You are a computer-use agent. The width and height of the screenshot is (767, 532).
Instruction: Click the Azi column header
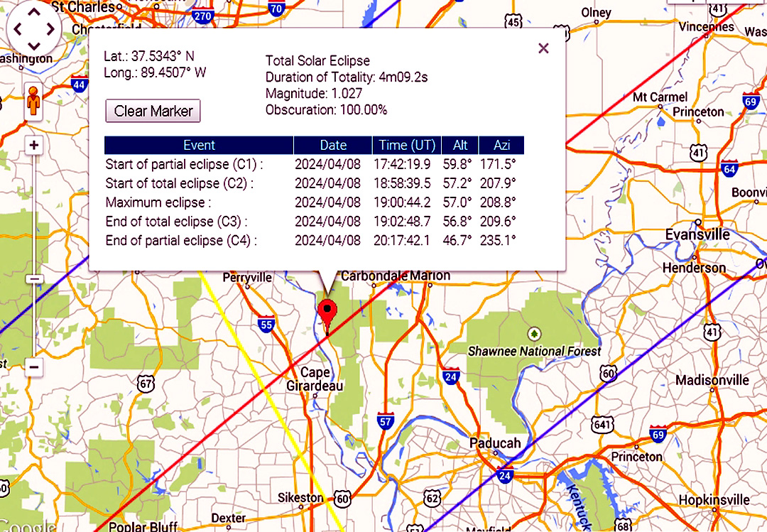[501, 145]
